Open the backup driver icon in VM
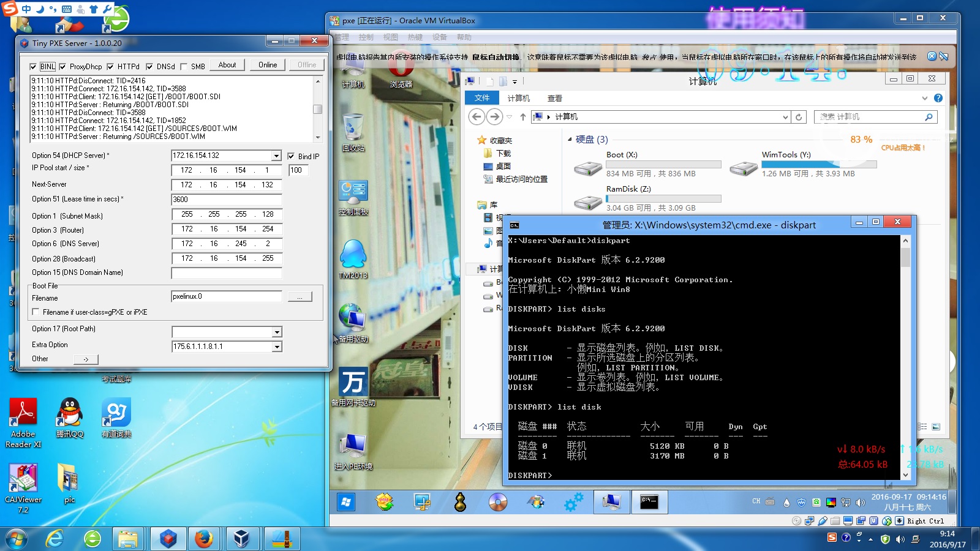The height and width of the screenshot is (551, 980). click(x=353, y=323)
